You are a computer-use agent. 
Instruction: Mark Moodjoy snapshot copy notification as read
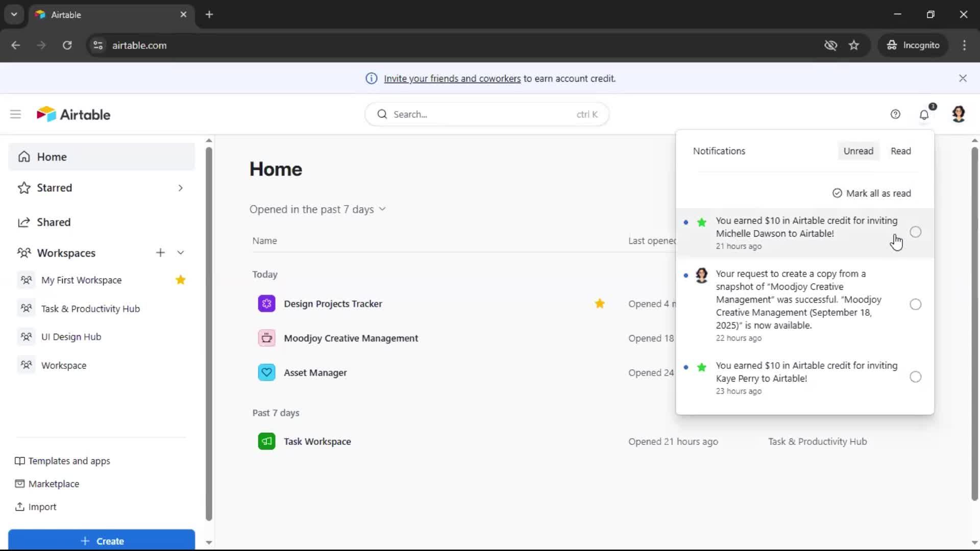pos(916,305)
